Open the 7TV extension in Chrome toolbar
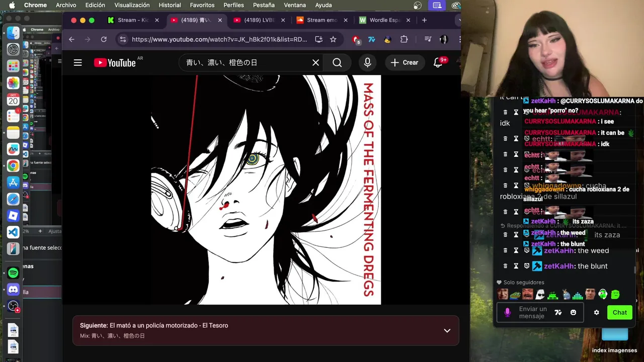Image resolution: width=644 pixels, height=362 pixels. pyautogui.click(x=372, y=39)
